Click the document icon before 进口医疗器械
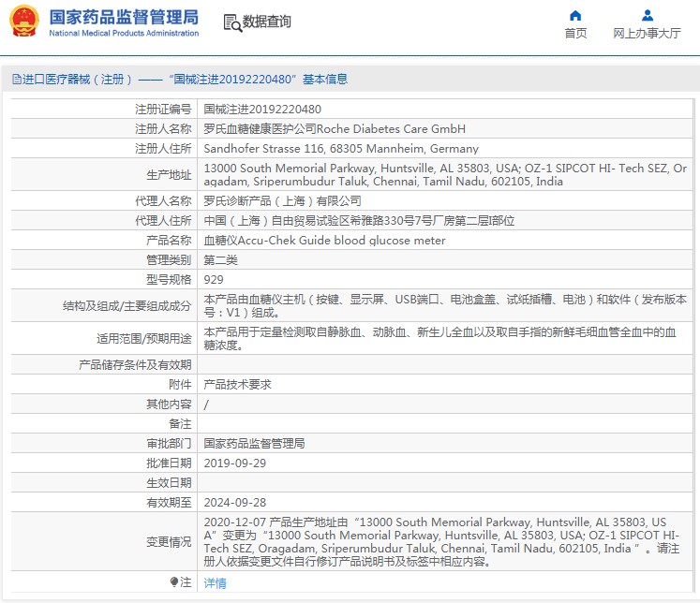This screenshot has height=603, width=700. [x=17, y=80]
